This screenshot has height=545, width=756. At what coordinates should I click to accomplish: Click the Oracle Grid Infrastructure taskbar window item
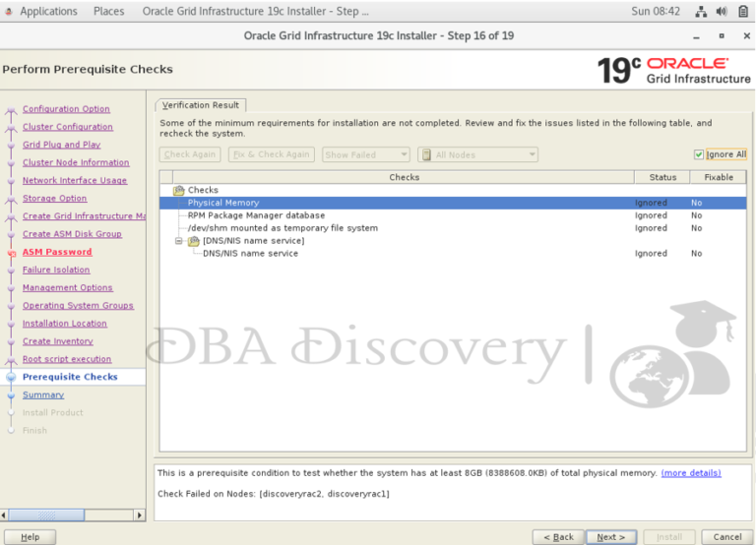(256, 12)
